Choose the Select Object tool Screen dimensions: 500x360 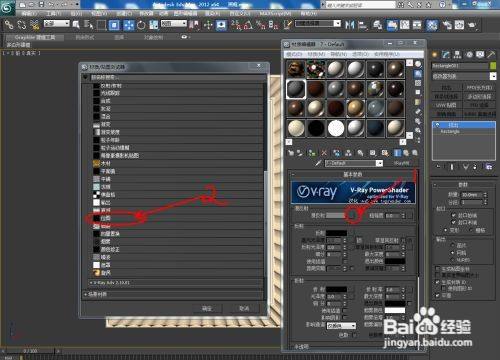76,25
